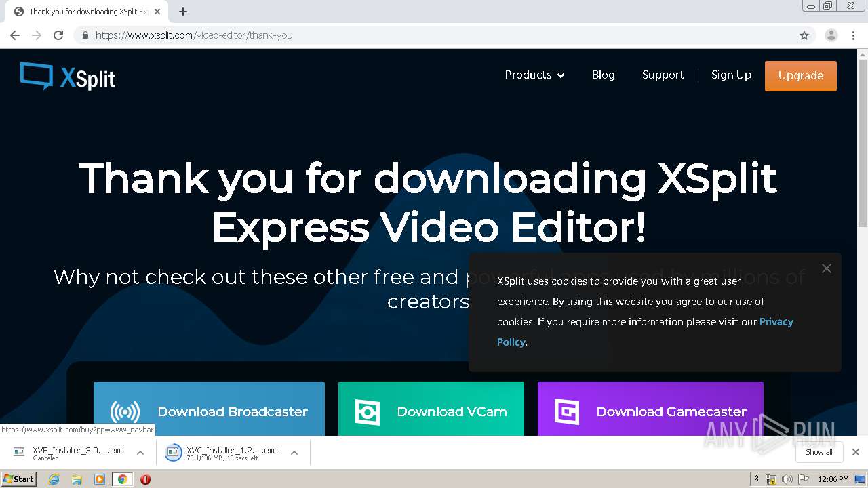This screenshot has height=488, width=868.
Task: Open the Windows Start menu
Action: (18, 479)
